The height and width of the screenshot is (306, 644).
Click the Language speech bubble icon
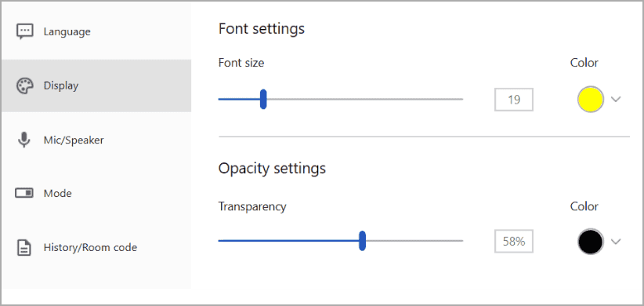coord(24,31)
